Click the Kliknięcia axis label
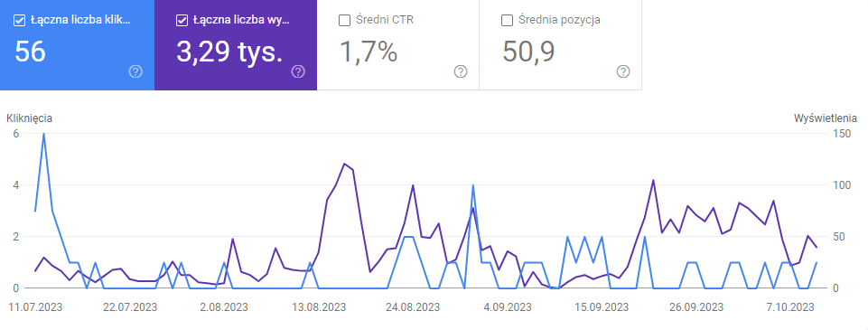The width and height of the screenshot is (868, 330). [x=29, y=118]
